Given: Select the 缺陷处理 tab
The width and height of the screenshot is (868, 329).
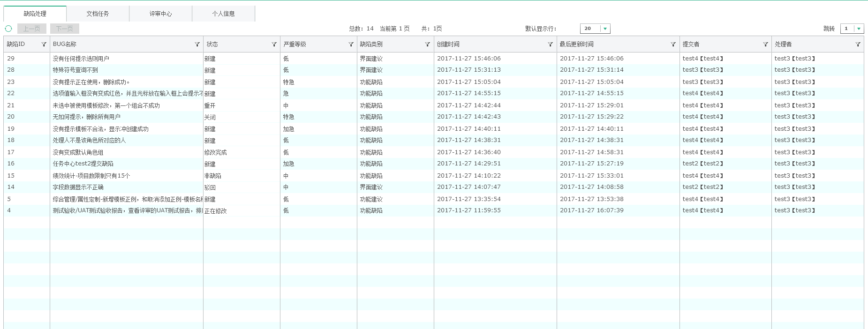Looking at the screenshot, I should (35, 14).
